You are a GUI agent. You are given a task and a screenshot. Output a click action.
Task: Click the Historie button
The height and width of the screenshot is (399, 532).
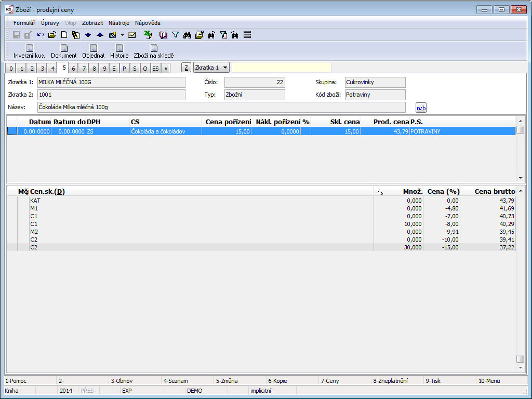(119, 51)
